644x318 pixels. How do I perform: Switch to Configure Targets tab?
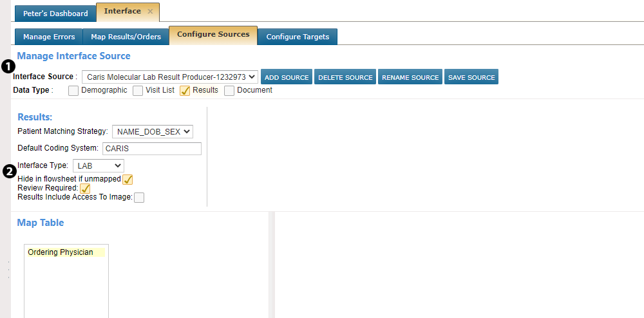[298, 37]
